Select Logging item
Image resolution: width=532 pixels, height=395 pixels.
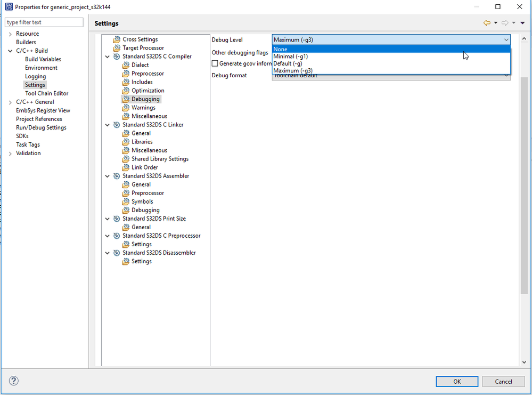[x=35, y=76]
